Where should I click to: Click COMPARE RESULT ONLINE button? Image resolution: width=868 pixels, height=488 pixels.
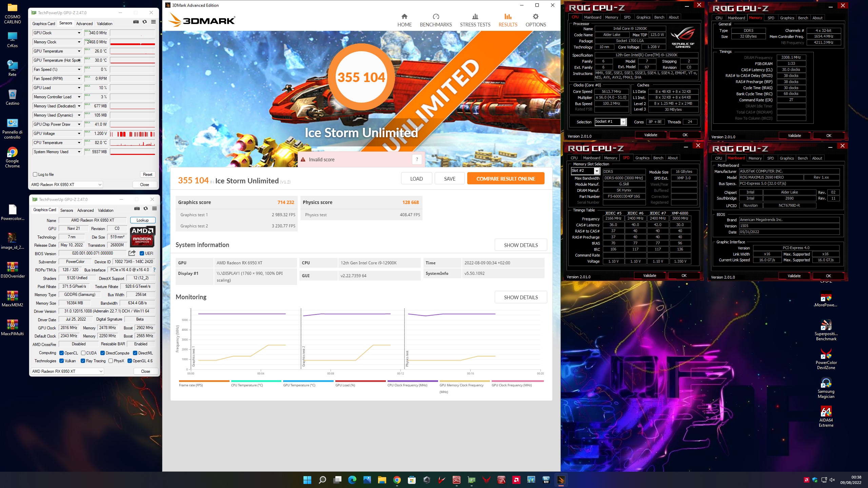(x=506, y=179)
